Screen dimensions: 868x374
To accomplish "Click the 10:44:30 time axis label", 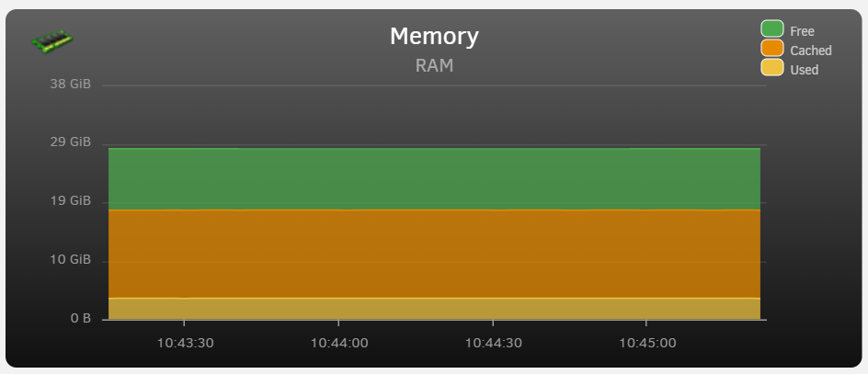I will pos(493,343).
